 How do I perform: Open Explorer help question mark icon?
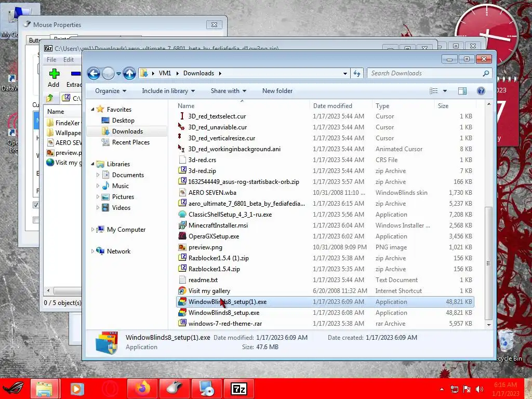tap(481, 91)
